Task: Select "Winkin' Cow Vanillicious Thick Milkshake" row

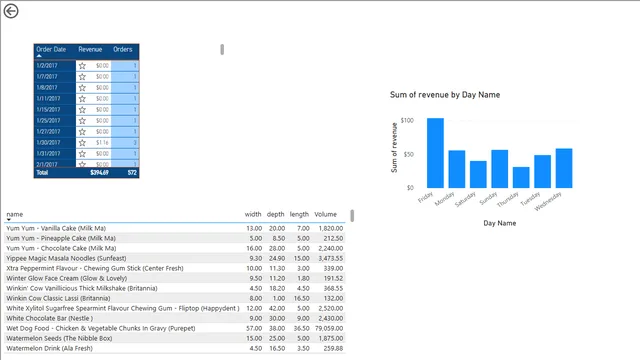Action: click(175, 288)
